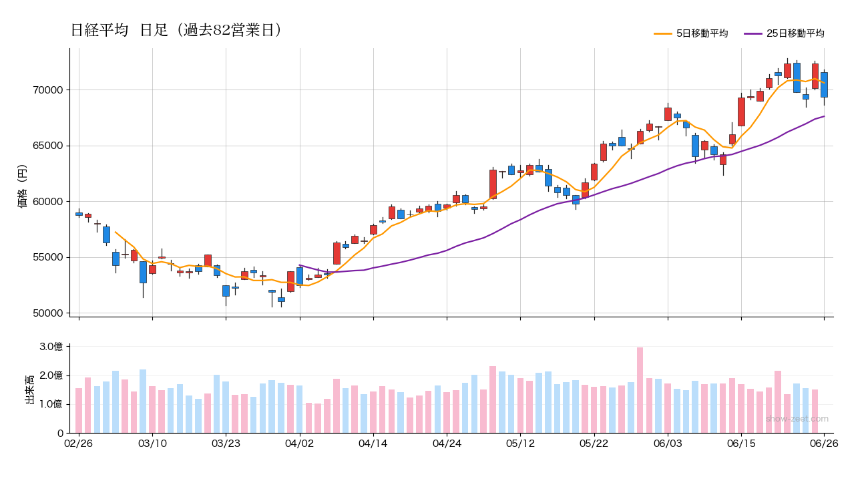Click the 06/03 date label

click(x=668, y=444)
